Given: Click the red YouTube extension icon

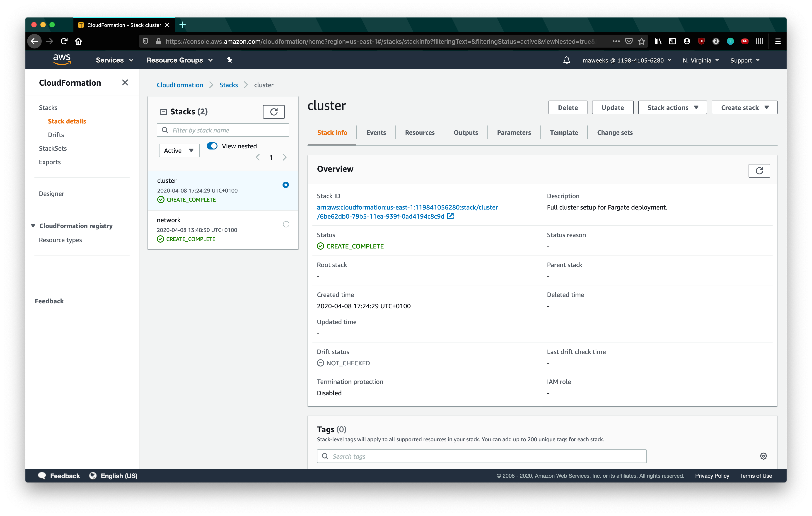Looking at the screenshot, I should 744,41.
